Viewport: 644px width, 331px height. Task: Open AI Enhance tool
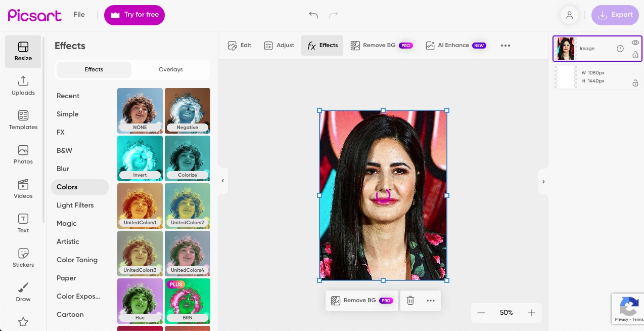click(x=456, y=46)
